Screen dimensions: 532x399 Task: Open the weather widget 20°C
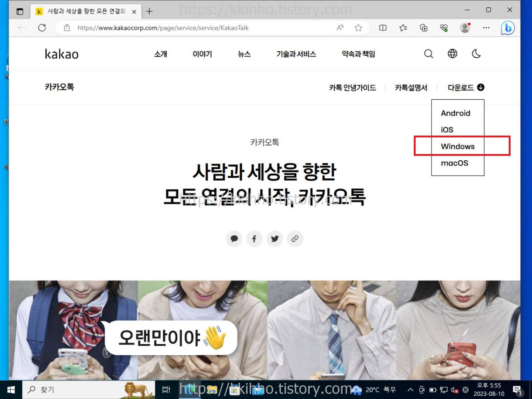tap(374, 390)
